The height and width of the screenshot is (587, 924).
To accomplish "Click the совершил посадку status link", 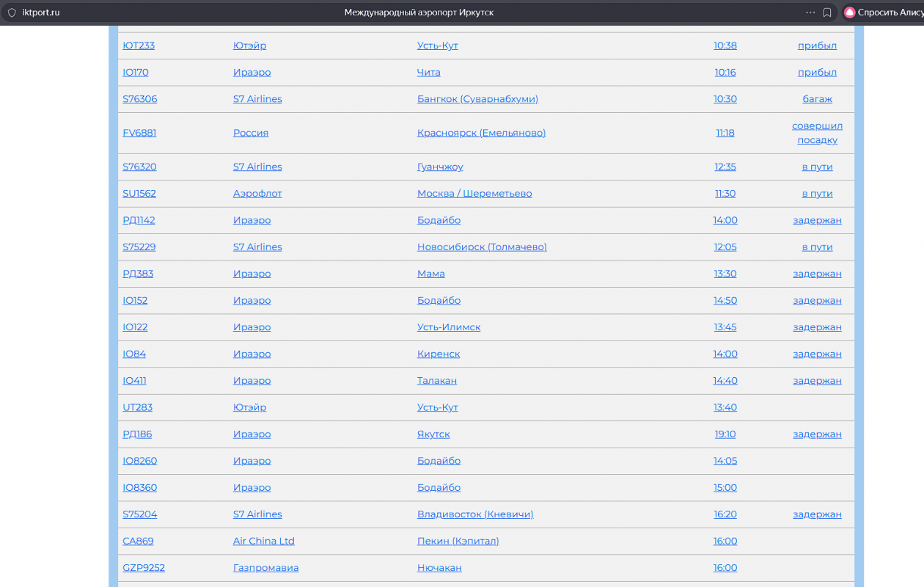I will point(817,133).
